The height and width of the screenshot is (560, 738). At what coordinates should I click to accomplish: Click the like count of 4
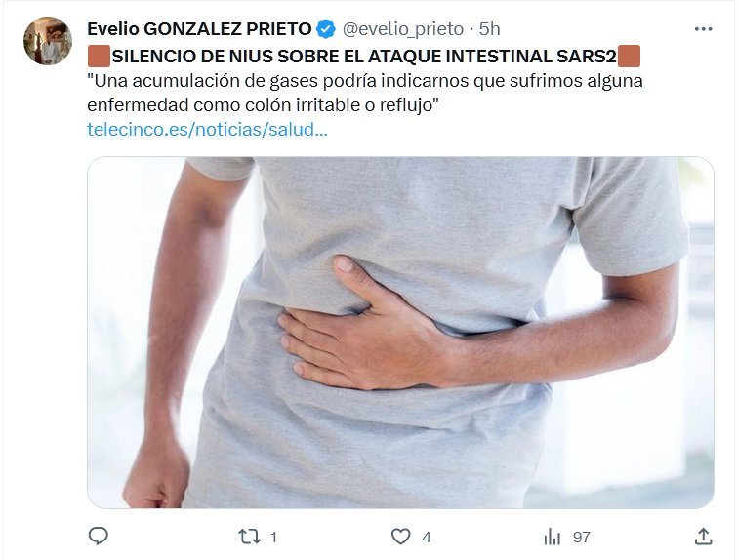[x=427, y=537]
